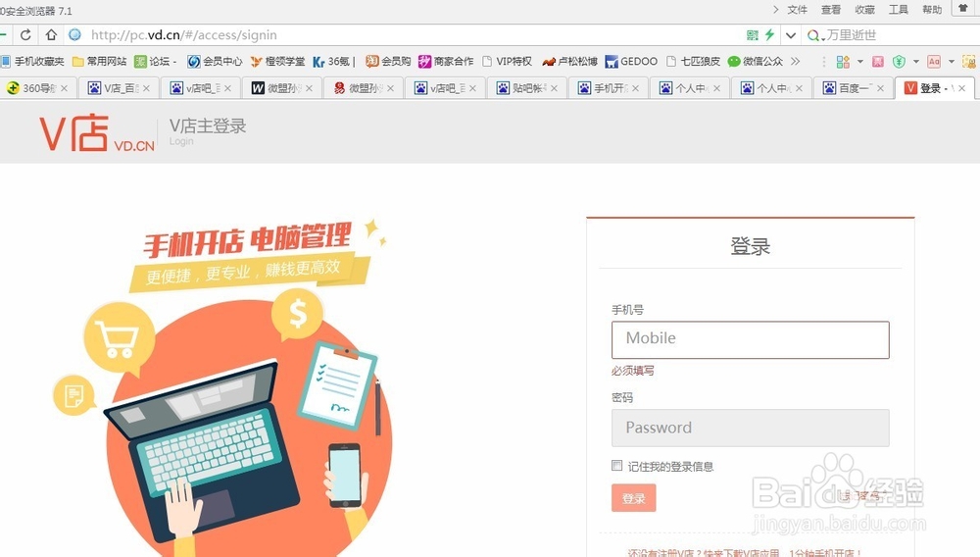Open the VIP特权 bookmark
Image resolution: width=980 pixels, height=557 pixels.
[x=507, y=61]
